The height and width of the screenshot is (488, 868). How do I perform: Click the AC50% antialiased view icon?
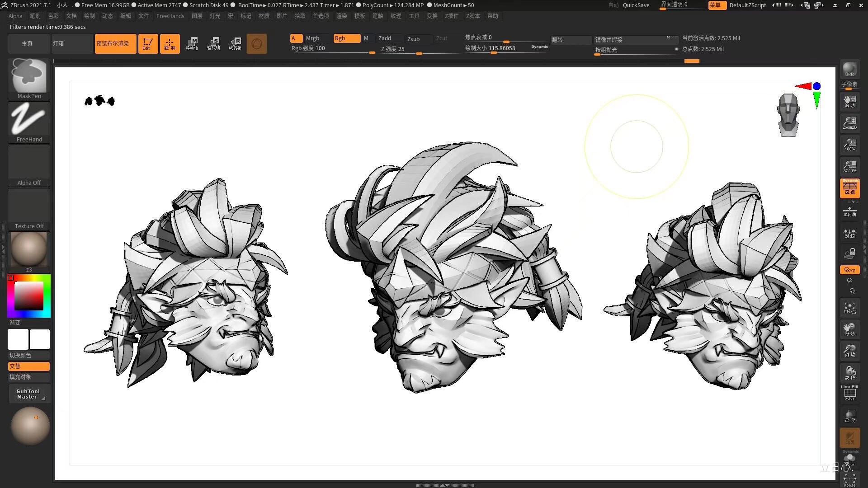click(x=849, y=166)
